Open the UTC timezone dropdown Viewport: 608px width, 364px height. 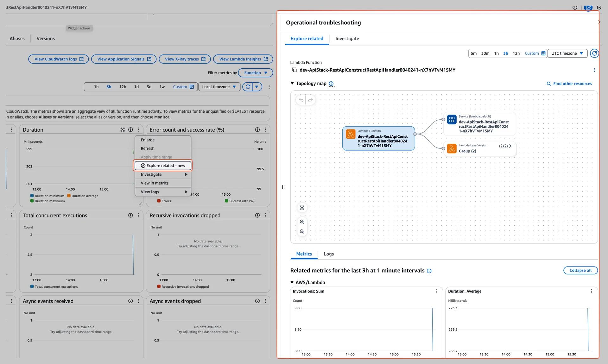pos(567,53)
